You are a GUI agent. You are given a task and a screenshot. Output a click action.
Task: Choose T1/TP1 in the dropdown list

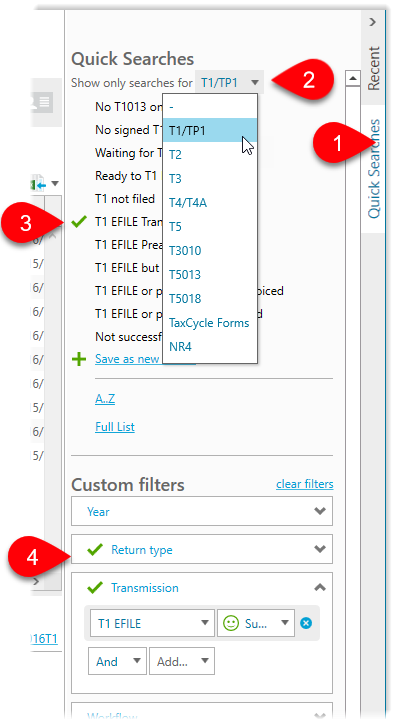[210, 130]
